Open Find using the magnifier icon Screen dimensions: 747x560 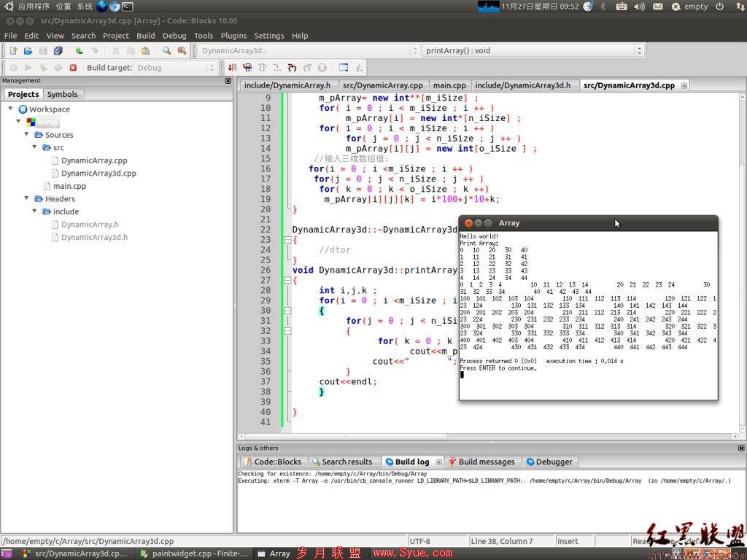[166, 50]
